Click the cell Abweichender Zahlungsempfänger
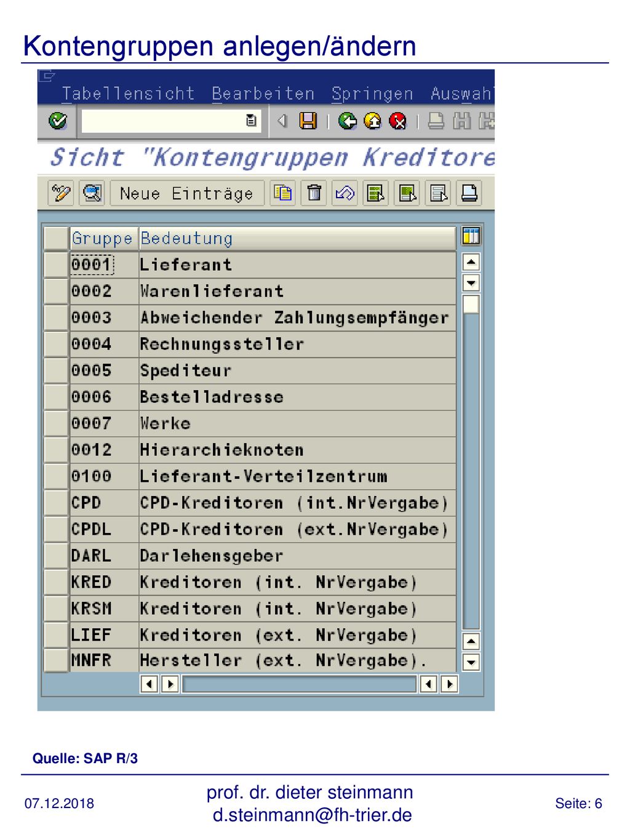The height and width of the screenshot is (840, 630). pos(297,318)
